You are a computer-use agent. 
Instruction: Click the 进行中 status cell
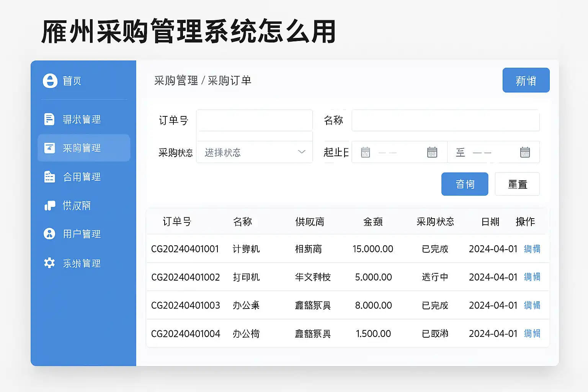pos(435,277)
